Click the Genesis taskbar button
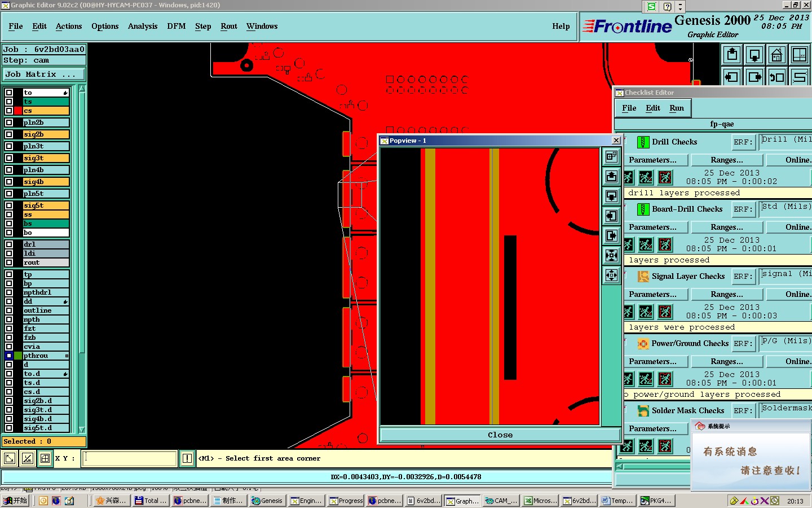The height and width of the screenshot is (508, 812). click(267, 501)
